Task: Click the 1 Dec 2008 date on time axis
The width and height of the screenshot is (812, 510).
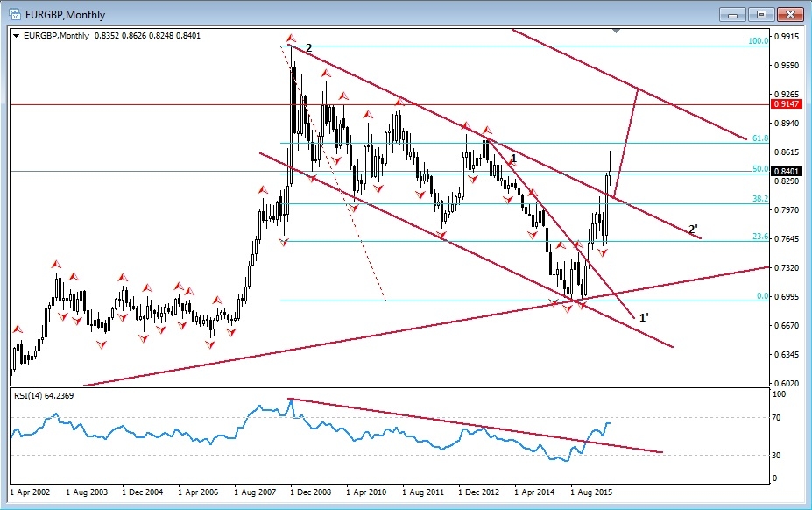Action: tap(310, 494)
